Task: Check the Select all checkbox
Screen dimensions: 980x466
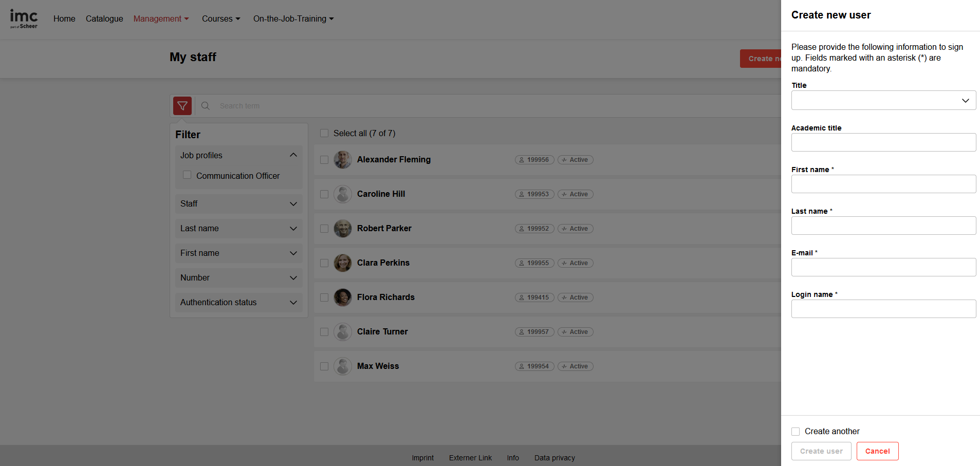Action: click(x=324, y=134)
